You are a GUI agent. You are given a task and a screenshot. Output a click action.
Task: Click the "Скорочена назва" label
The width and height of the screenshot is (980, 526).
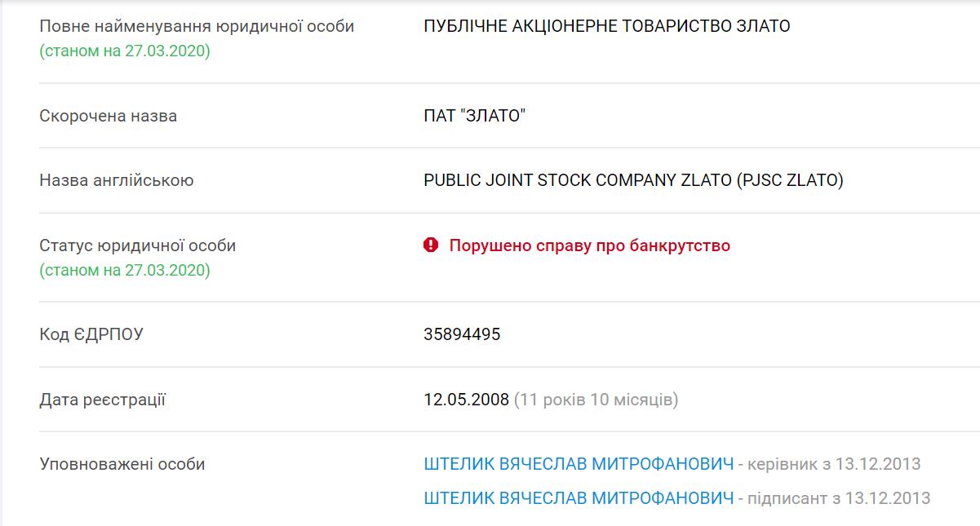click(x=108, y=116)
